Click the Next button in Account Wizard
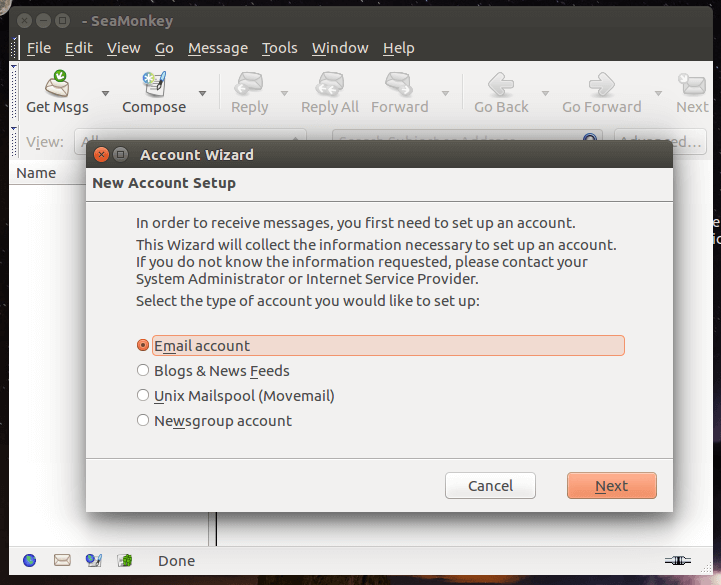This screenshot has width=721, height=585. click(611, 486)
